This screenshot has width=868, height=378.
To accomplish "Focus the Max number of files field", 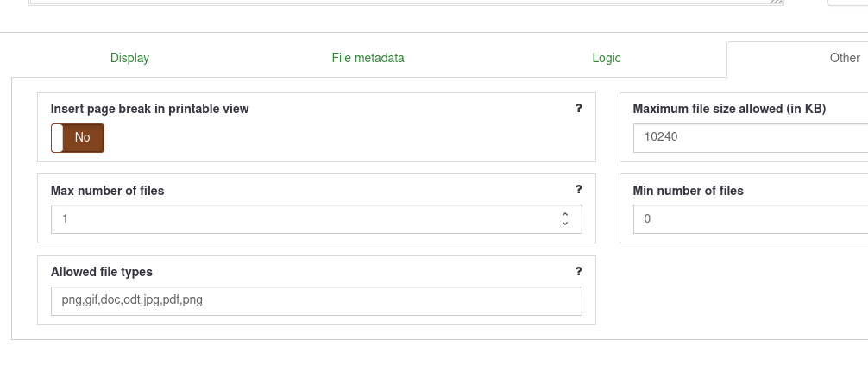I will 302,219.
